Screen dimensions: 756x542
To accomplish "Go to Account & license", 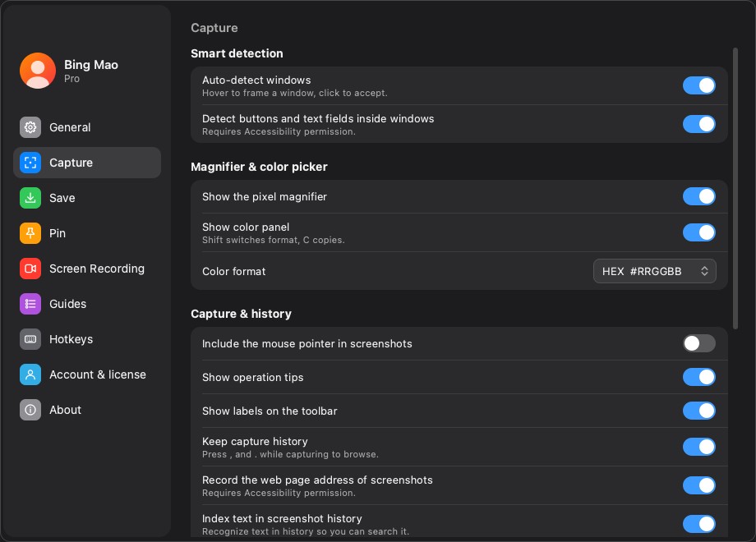I will [87, 374].
